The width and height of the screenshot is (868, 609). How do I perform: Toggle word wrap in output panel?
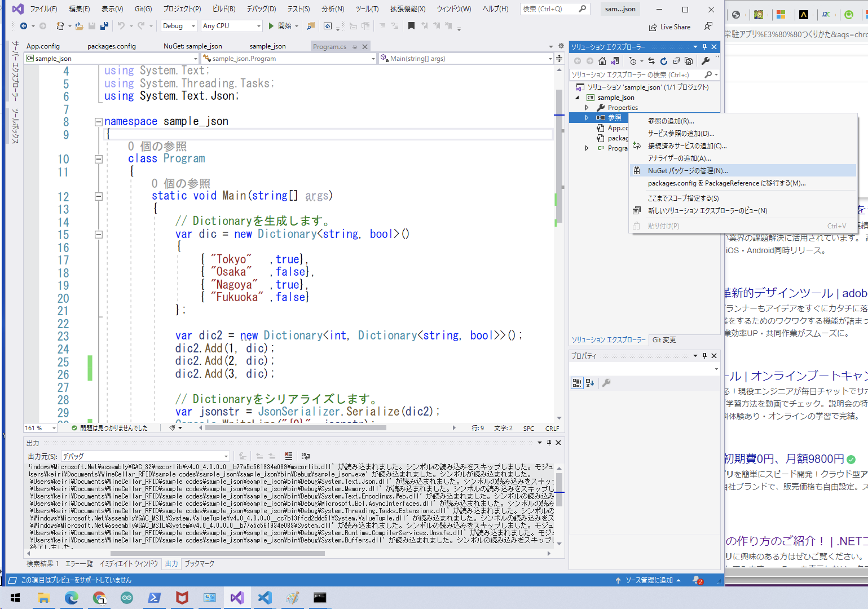[306, 456]
